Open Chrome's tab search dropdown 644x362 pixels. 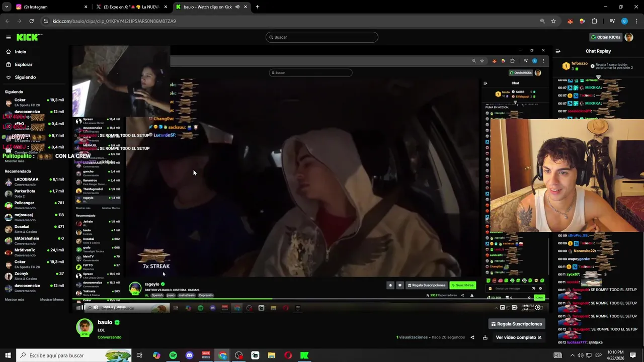pos(7,7)
